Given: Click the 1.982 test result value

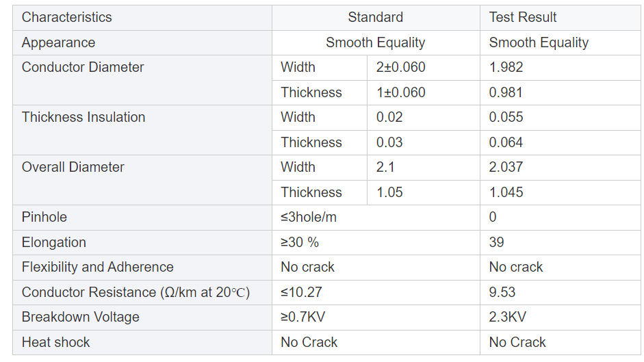Looking at the screenshot, I should coord(506,67).
